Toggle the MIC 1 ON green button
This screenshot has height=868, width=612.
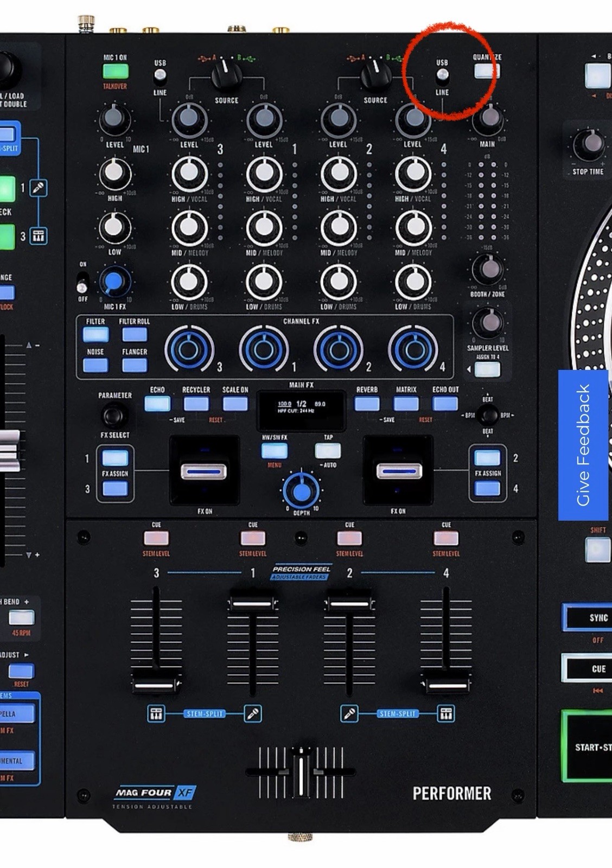click(116, 71)
